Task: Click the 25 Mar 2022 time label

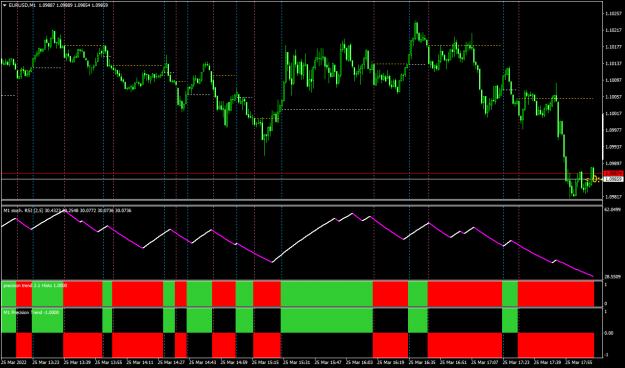Action: click(x=14, y=363)
